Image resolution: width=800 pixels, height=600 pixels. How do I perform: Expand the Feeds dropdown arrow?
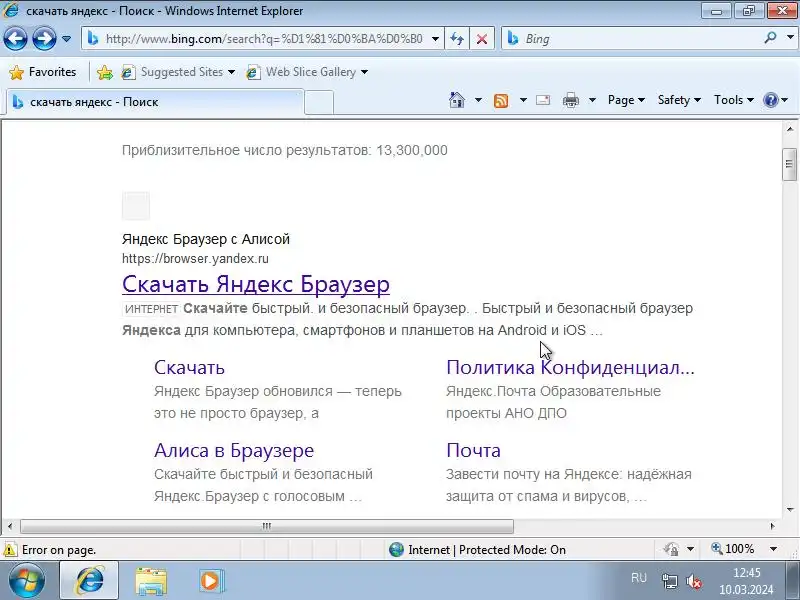pyautogui.click(x=523, y=100)
